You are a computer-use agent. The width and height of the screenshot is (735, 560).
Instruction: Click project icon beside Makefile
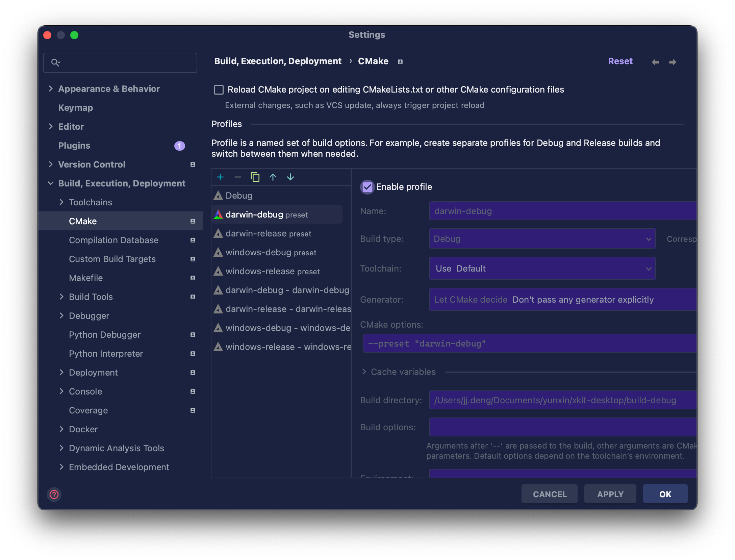193,278
